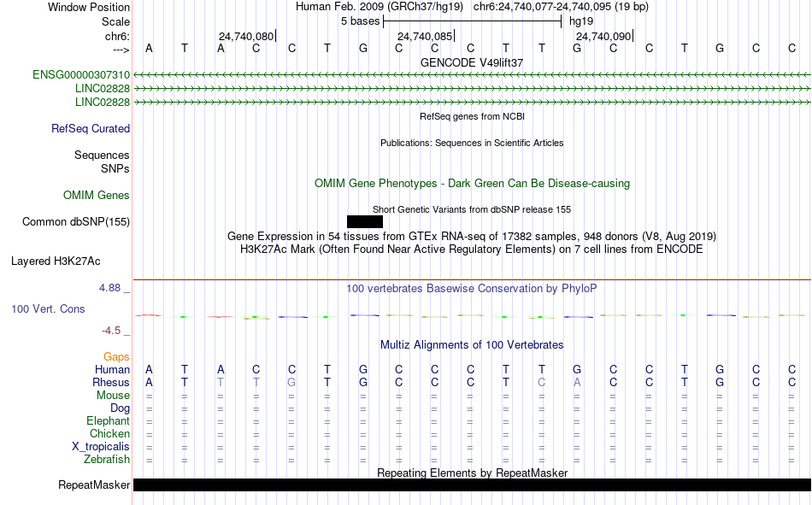The height and width of the screenshot is (505, 812).
Task: Click the Rhesus species label
Action: coord(111,382)
